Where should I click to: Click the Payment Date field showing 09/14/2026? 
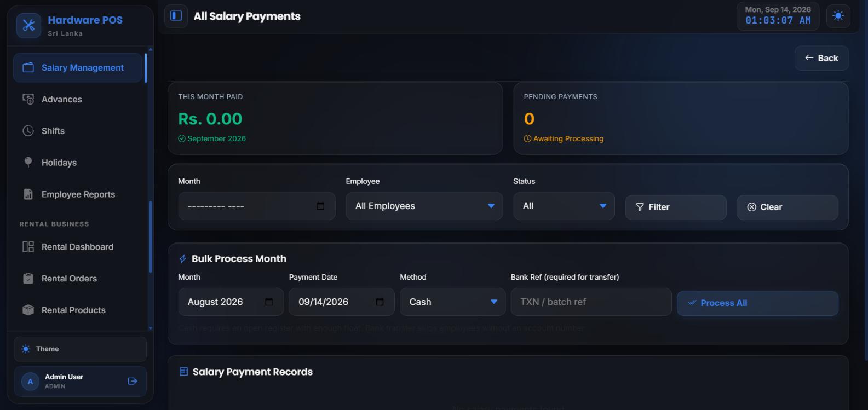(x=342, y=302)
